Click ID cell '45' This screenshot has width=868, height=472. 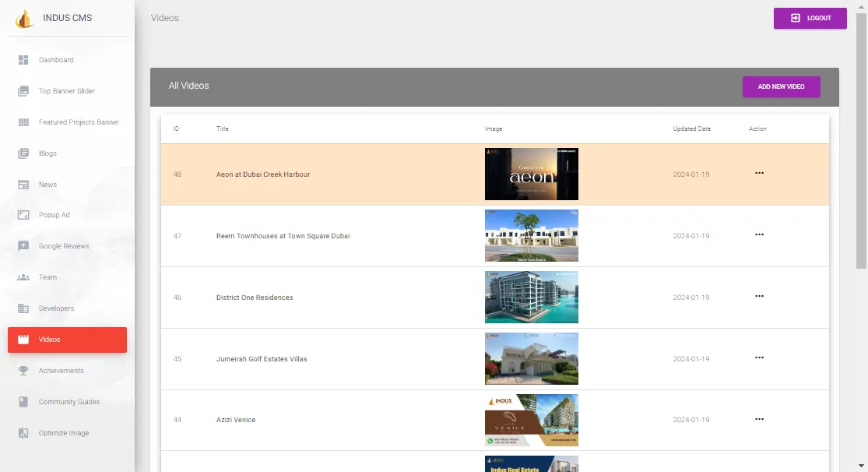click(177, 359)
